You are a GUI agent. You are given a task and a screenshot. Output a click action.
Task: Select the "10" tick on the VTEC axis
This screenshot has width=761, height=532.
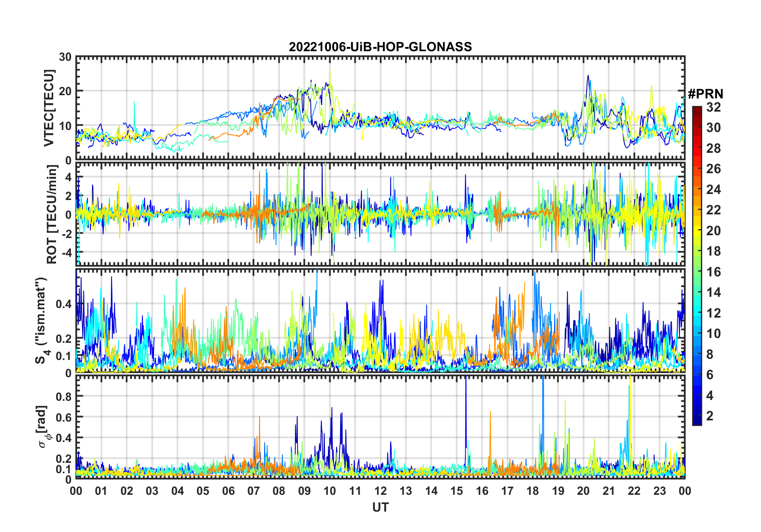65,126
